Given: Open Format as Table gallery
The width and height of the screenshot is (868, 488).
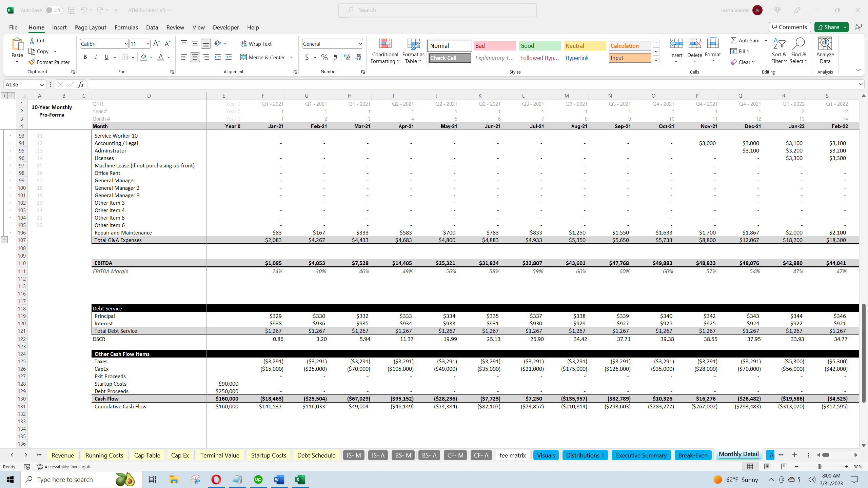Looking at the screenshot, I should coord(413,51).
